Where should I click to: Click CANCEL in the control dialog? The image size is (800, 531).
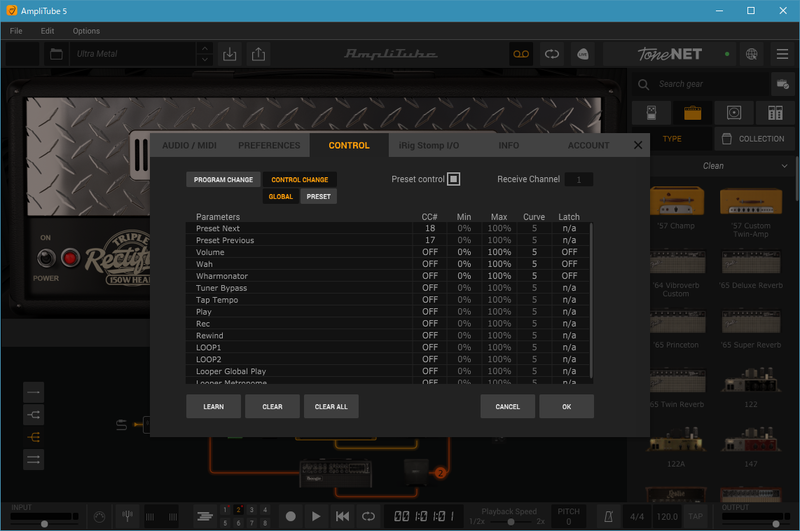click(x=508, y=407)
